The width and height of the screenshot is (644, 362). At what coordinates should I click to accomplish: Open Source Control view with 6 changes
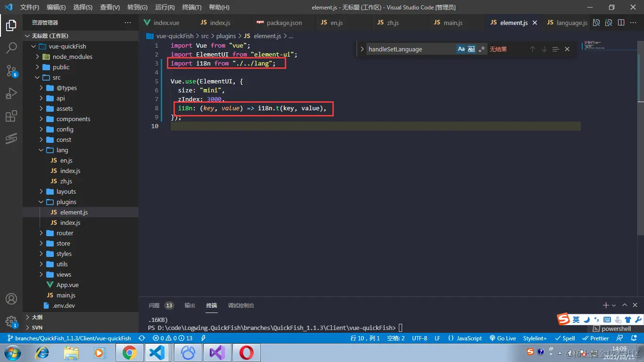click(11, 71)
